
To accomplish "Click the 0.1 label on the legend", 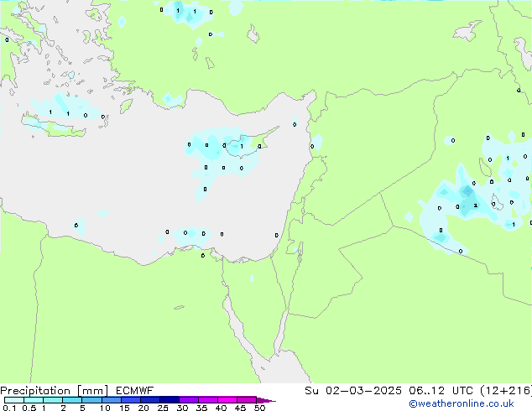I will pos(9,408).
